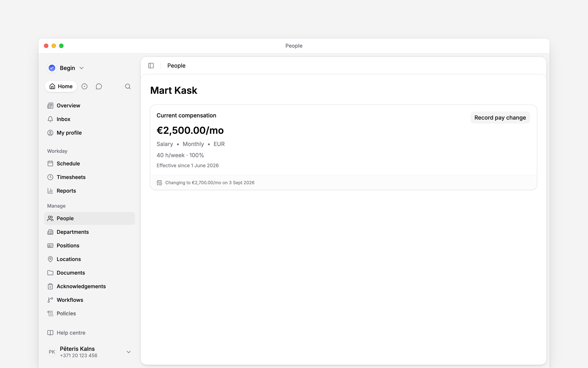588x368 pixels.
Task: Click 'Effective since 1 June 2026' text
Action: [x=188, y=166]
